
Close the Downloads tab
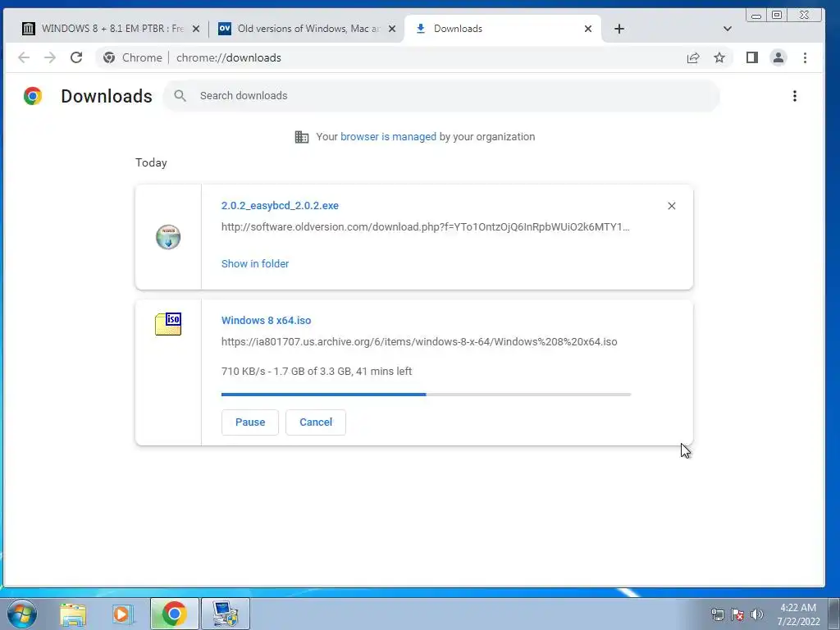pos(588,29)
